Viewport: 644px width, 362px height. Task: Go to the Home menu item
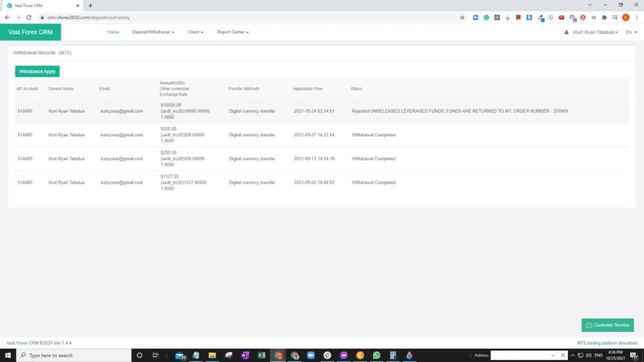(x=113, y=32)
